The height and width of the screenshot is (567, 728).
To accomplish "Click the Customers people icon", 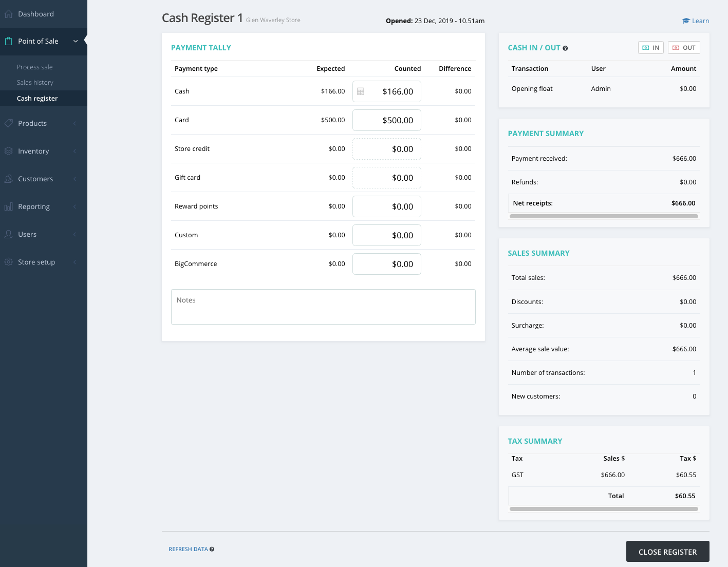I will tap(8, 179).
